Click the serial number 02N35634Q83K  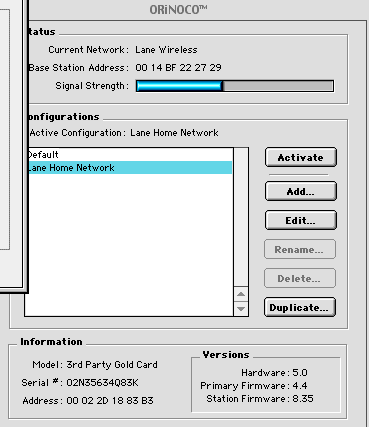point(102,383)
